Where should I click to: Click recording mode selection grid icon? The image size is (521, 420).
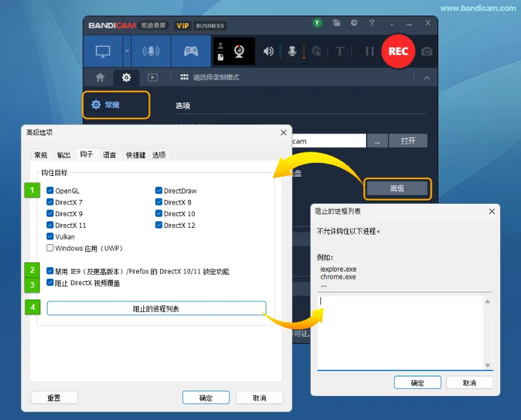[184, 77]
